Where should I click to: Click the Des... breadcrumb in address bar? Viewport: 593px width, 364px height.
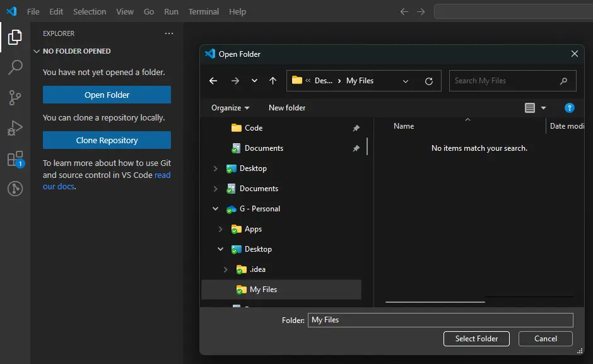click(324, 81)
